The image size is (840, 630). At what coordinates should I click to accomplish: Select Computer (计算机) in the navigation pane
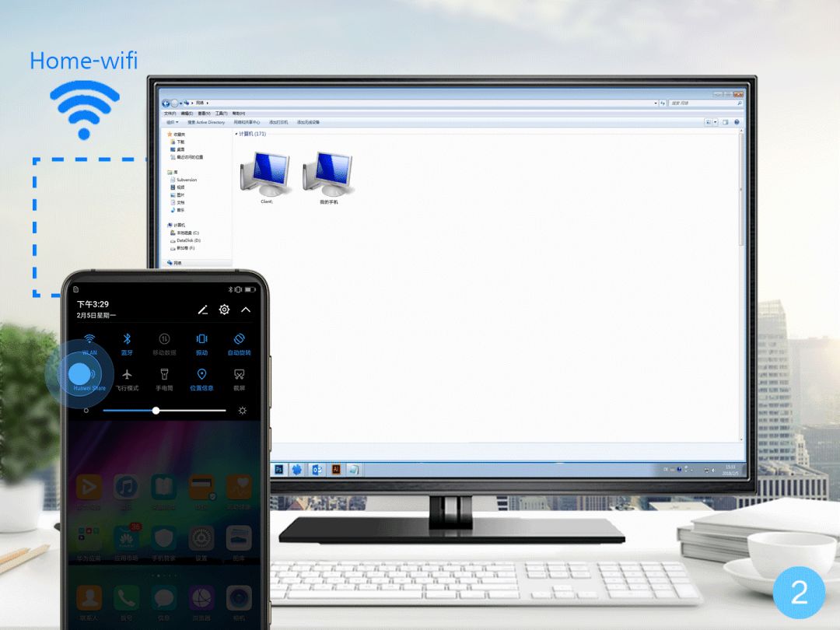pos(177,225)
